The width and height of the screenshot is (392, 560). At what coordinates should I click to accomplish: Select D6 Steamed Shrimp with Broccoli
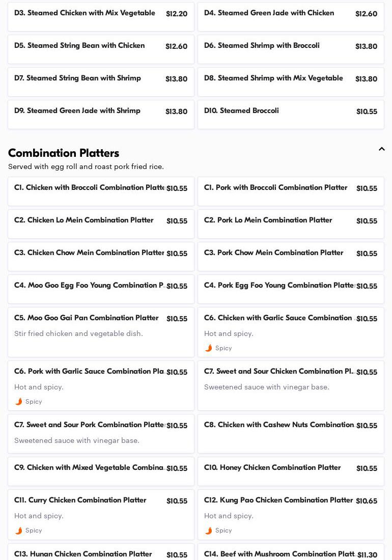(x=291, y=49)
